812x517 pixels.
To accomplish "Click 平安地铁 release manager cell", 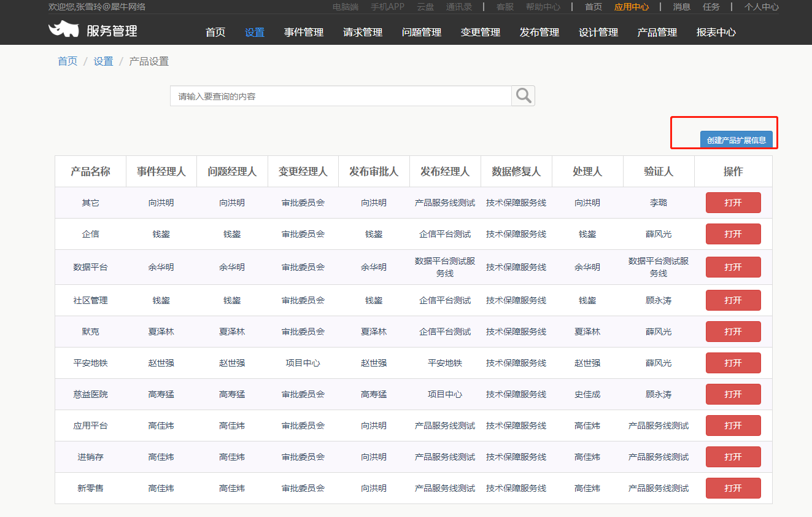I will coord(445,363).
